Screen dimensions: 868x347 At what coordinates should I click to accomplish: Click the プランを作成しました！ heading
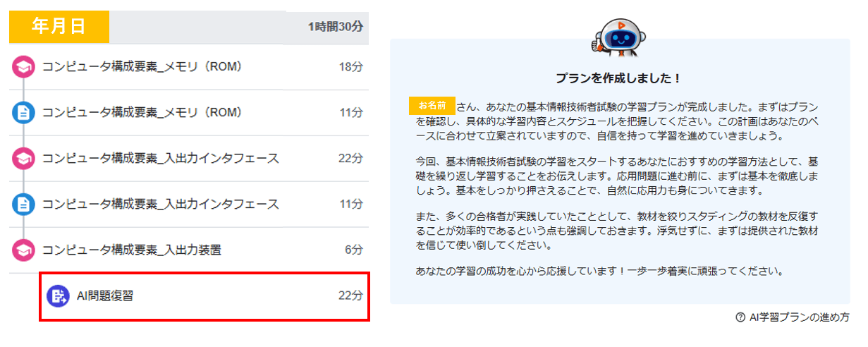pyautogui.click(x=618, y=78)
